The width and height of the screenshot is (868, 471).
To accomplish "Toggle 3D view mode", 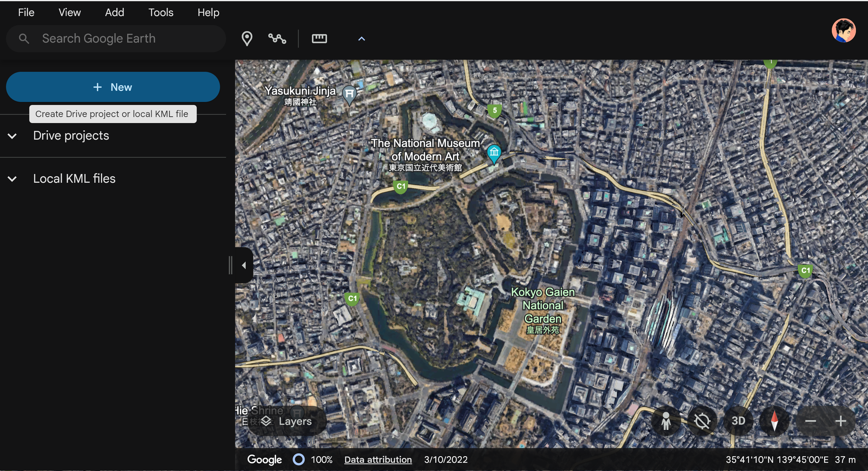I will tap(738, 421).
